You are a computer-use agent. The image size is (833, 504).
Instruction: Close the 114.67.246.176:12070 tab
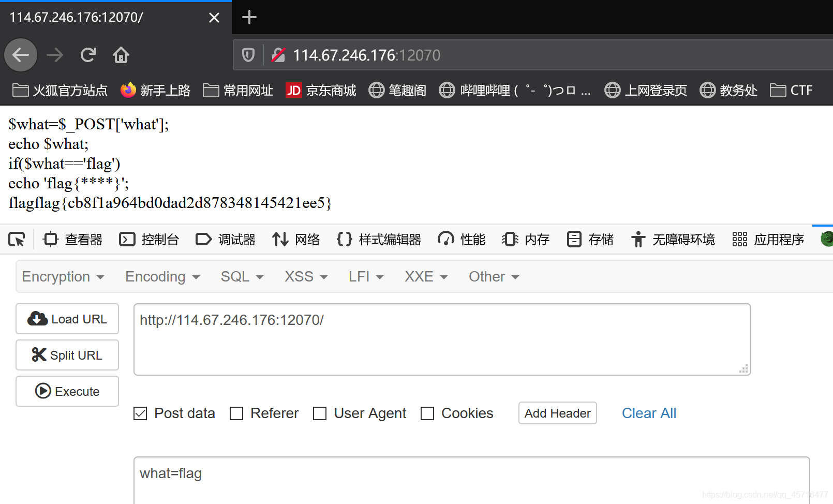click(214, 18)
